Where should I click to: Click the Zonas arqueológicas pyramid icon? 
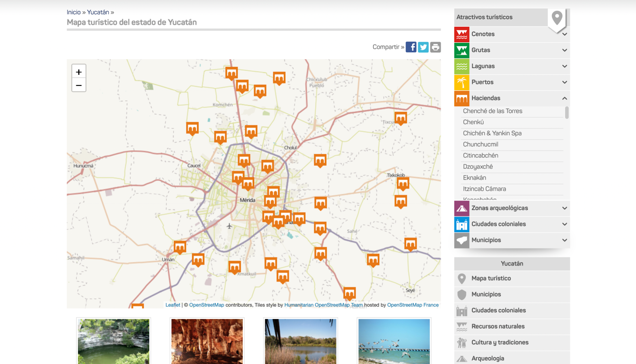pos(461,208)
